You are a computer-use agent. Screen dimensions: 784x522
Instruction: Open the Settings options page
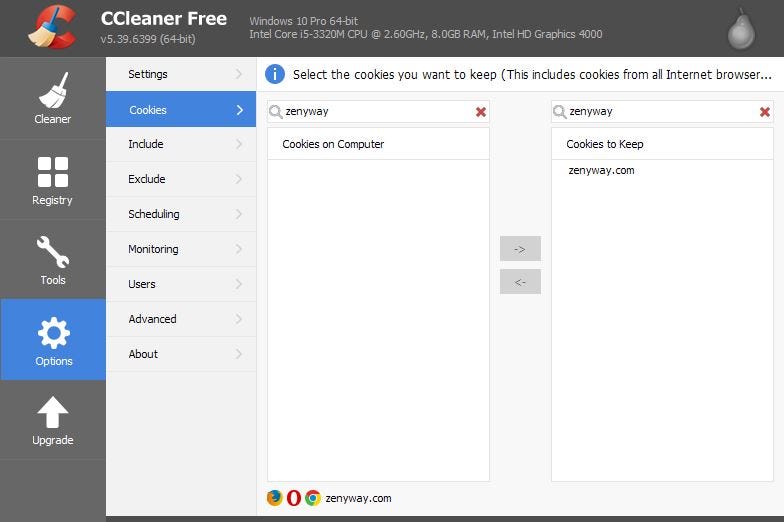tap(181, 74)
